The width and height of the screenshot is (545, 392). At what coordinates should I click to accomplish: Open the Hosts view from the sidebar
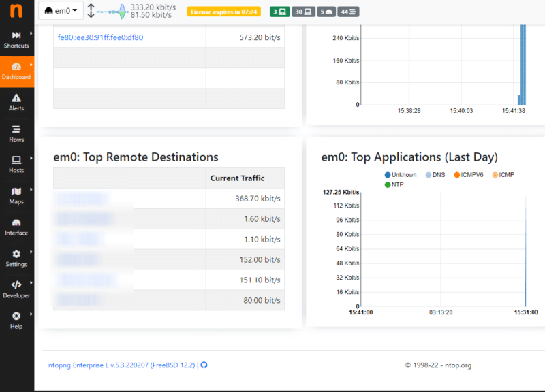click(x=16, y=164)
